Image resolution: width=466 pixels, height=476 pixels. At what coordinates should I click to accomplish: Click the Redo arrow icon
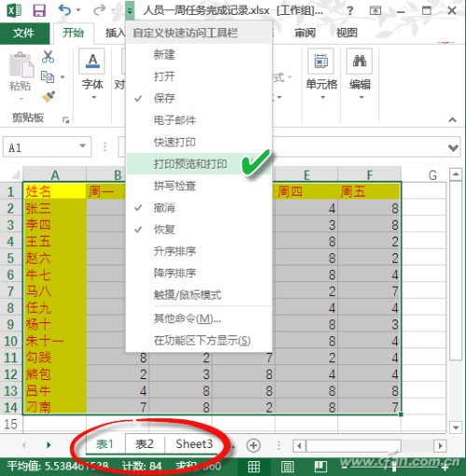tap(100, 10)
